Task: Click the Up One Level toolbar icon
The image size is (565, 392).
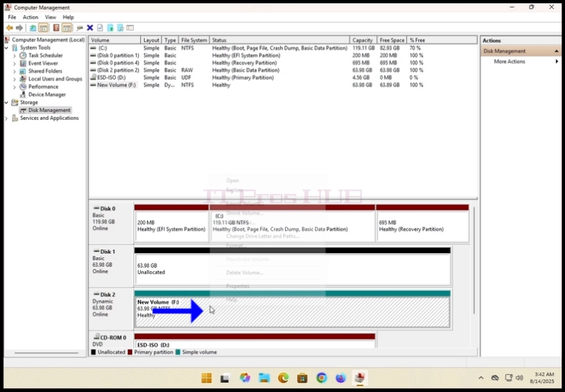Action: [x=33, y=27]
